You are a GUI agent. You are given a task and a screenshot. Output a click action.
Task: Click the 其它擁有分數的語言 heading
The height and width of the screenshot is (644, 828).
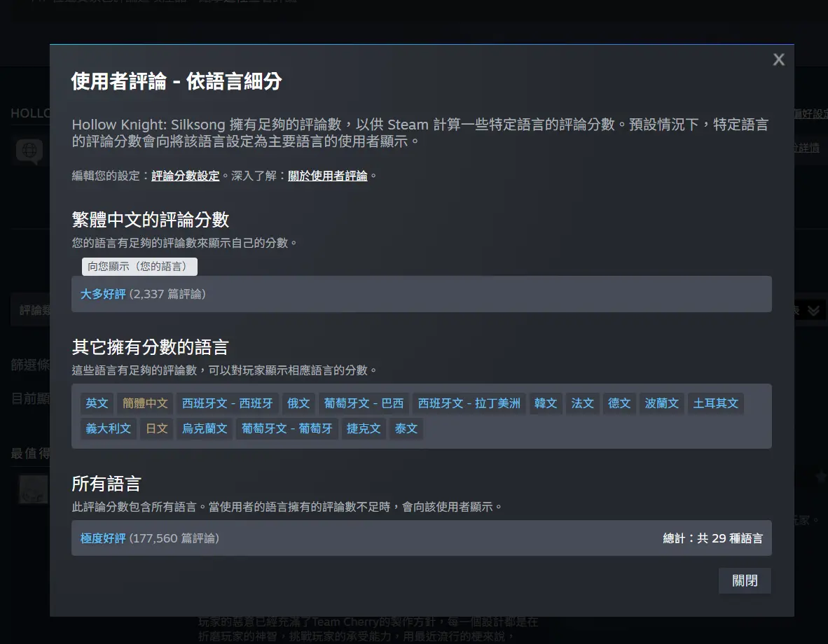coord(151,347)
